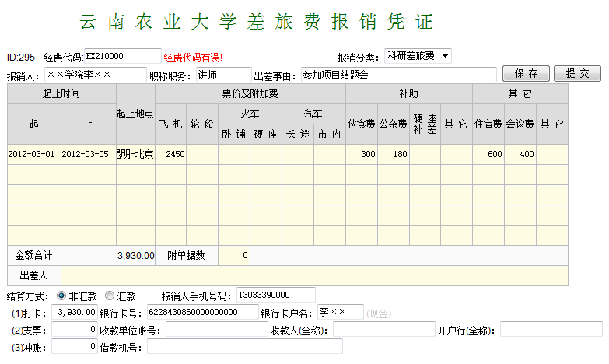The image size is (609, 364).
Task: Click the 飞机 fare cell 2450
Action: 171,154
